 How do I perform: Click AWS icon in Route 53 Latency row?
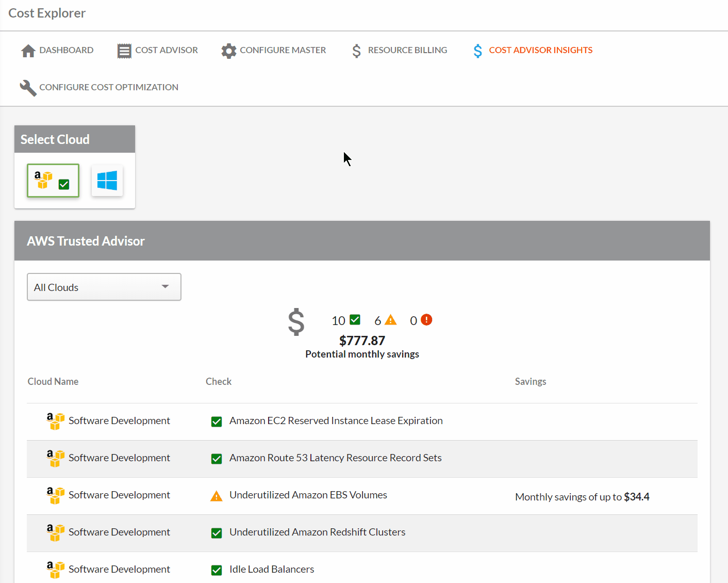click(x=55, y=458)
